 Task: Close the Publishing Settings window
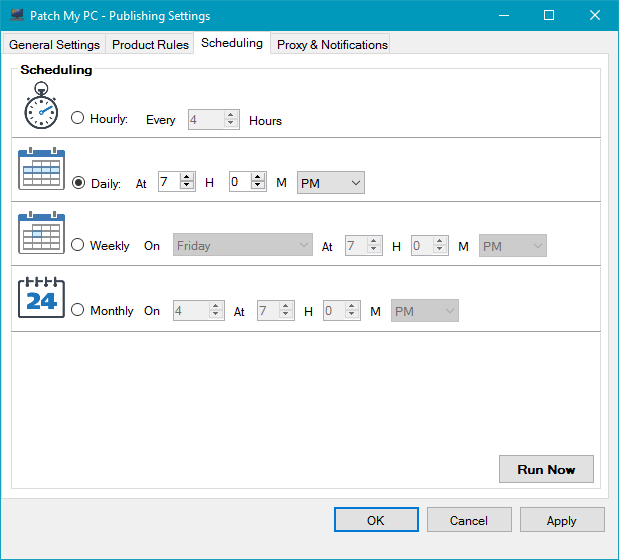pos(595,15)
